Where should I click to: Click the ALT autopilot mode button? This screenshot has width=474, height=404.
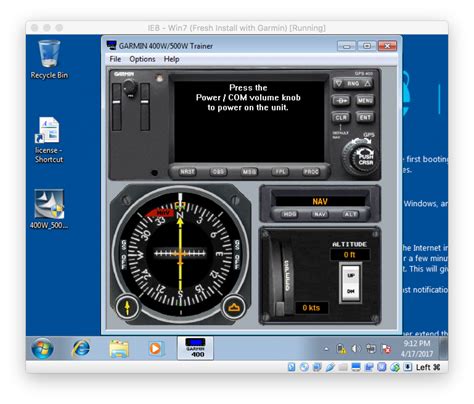click(350, 214)
